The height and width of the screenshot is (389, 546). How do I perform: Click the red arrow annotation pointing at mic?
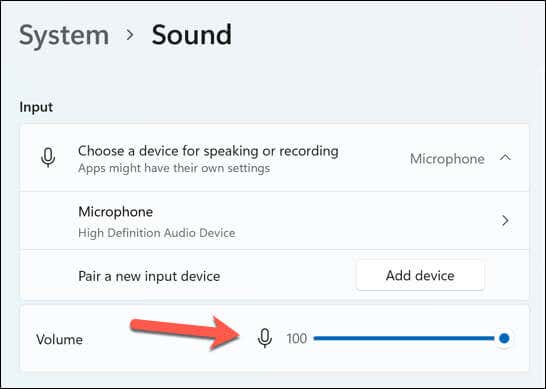[185, 333]
